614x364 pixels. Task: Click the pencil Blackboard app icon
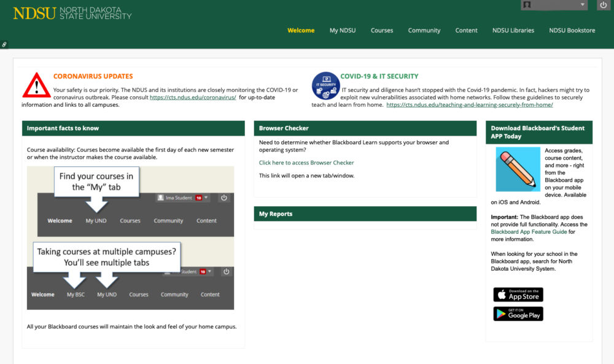click(518, 169)
